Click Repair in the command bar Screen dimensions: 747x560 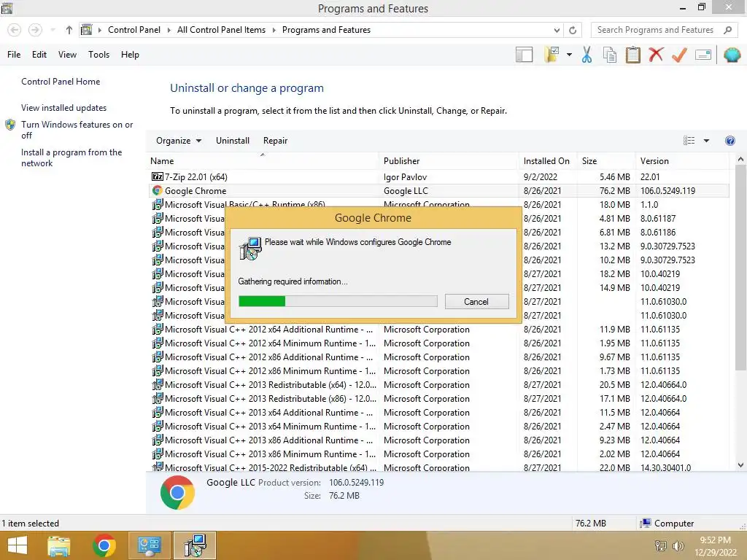click(x=275, y=141)
